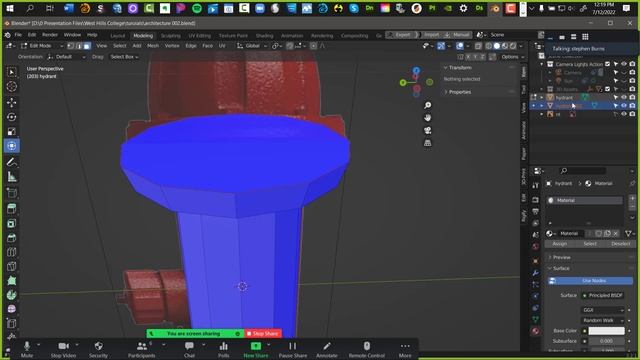Select the Rotate tool in viewport toolbar

(12, 117)
